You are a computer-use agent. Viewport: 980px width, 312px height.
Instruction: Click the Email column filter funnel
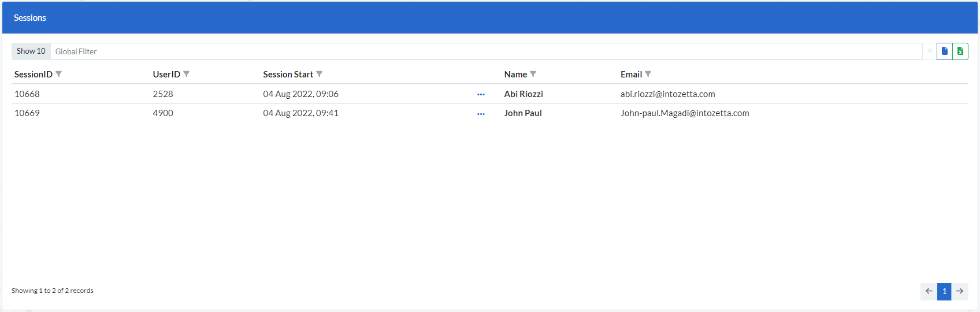click(x=648, y=74)
